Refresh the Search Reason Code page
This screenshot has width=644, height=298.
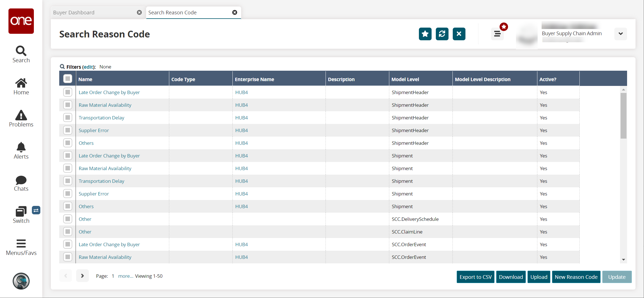(442, 34)
